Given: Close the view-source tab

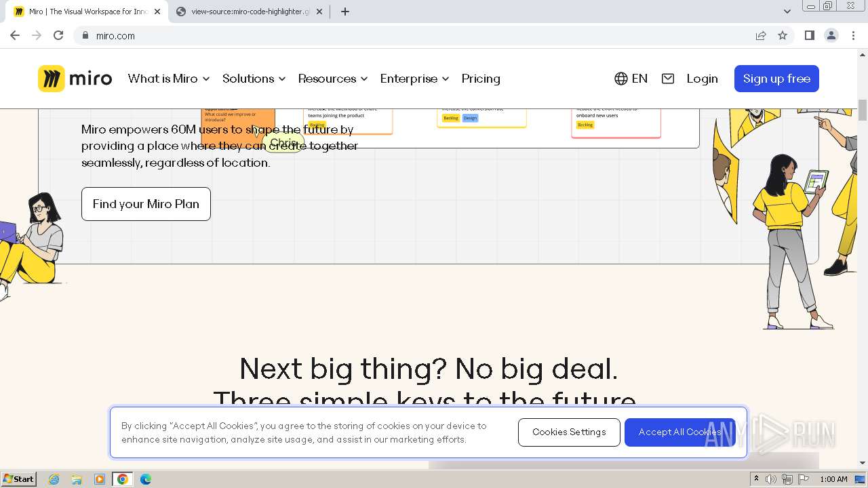Looking at the screenshot, I should coord(319,12).
